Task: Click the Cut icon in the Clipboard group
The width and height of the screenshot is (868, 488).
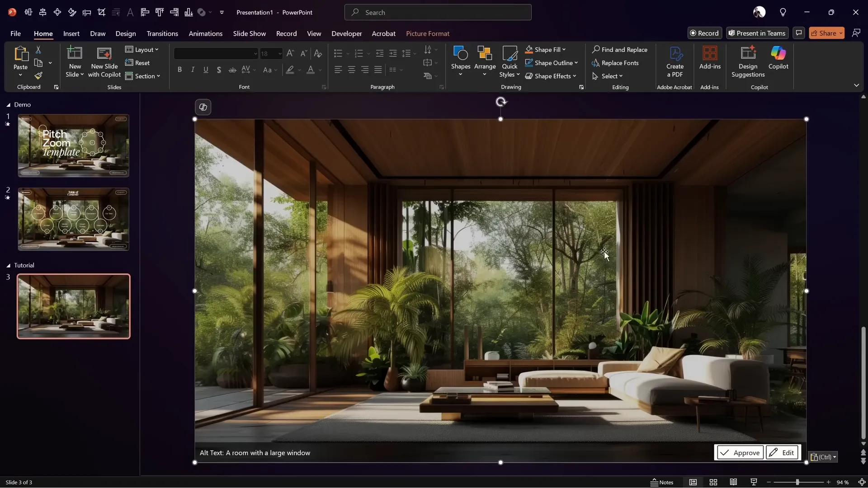Action: pos(38,49)
